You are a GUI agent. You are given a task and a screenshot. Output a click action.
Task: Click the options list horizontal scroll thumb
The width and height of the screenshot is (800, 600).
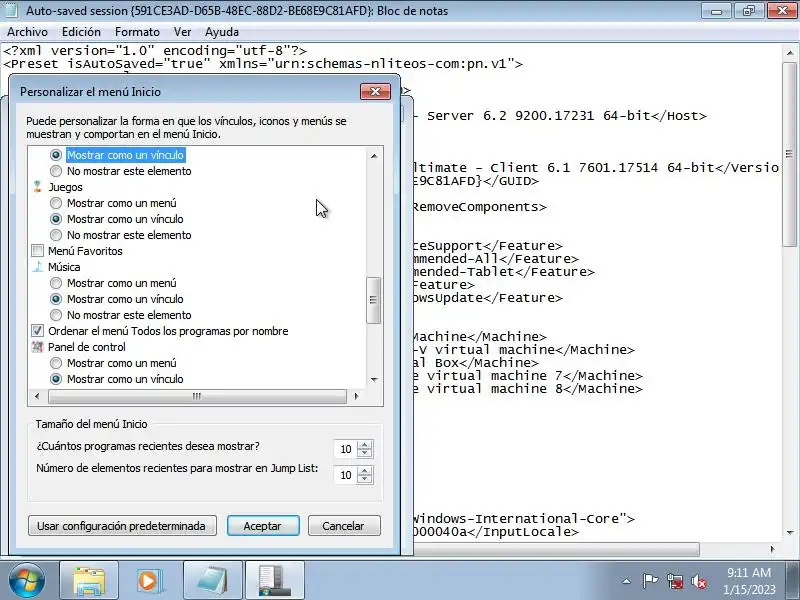(x=197, y=396)
